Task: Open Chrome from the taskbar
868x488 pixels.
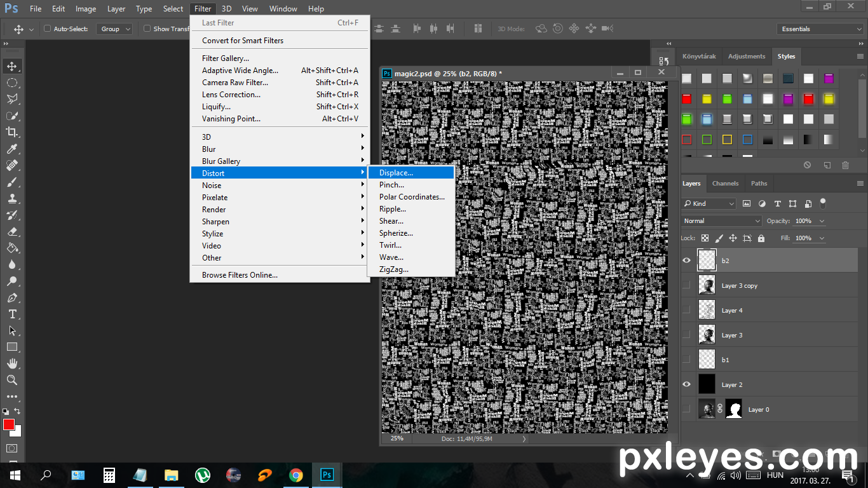Action: 295,475
